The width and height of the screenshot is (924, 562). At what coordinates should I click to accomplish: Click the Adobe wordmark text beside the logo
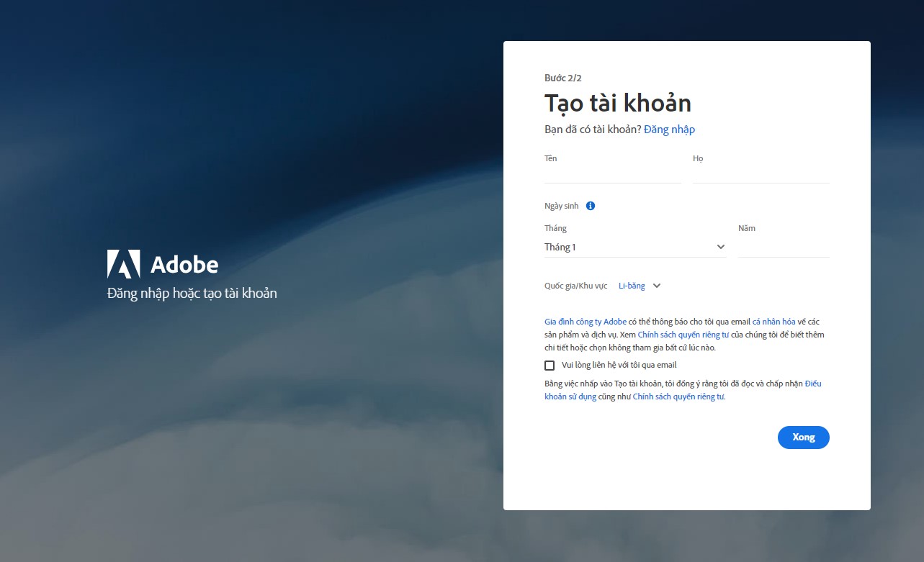click(184, 265)
